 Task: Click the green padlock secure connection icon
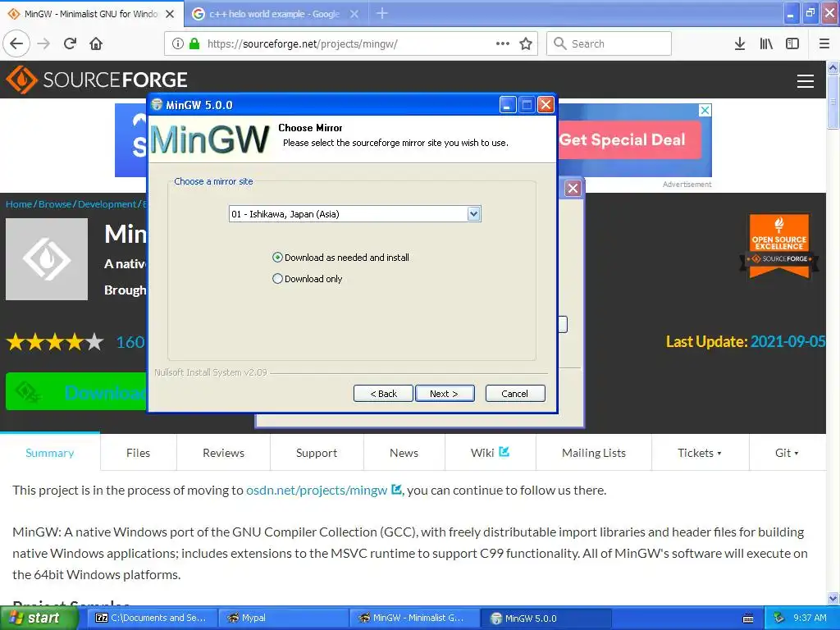click(194, 44)
